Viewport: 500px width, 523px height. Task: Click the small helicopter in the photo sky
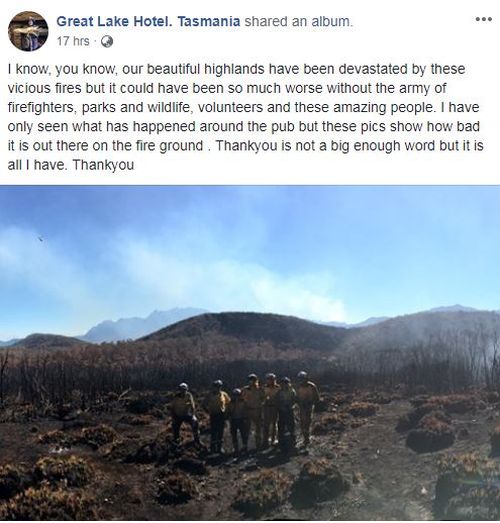[x=41, y=238]
